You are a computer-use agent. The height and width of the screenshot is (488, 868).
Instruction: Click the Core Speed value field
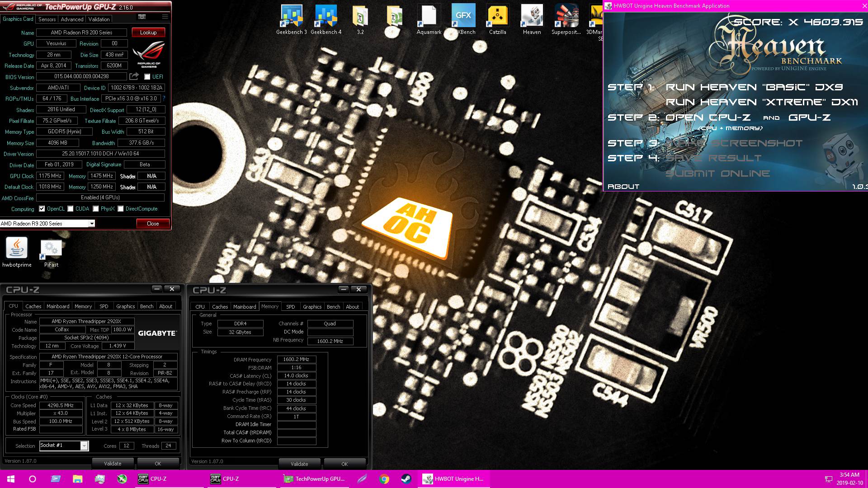(x=61, y=406)
